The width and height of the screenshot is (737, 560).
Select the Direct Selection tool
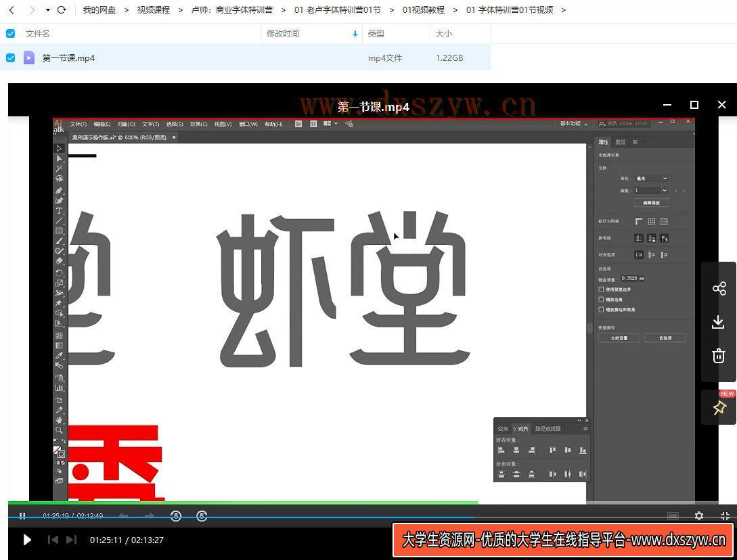pos(60,159)
